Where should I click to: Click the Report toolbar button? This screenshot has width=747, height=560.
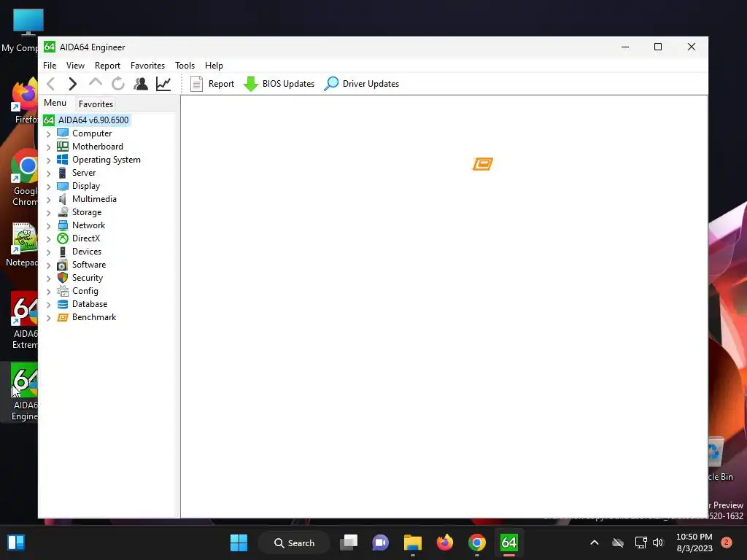click(x=212, y=84)
